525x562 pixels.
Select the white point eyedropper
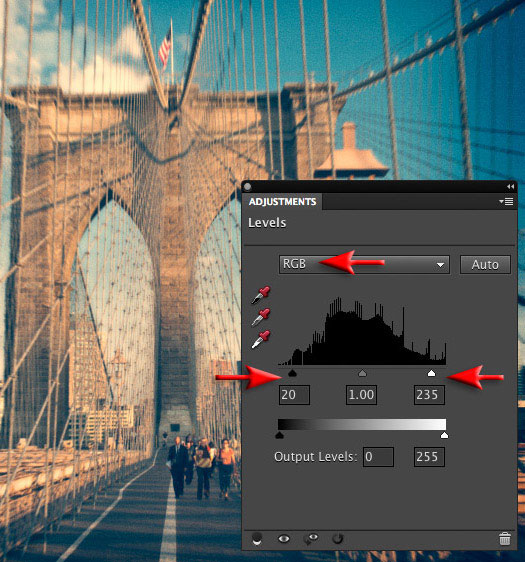261,339
